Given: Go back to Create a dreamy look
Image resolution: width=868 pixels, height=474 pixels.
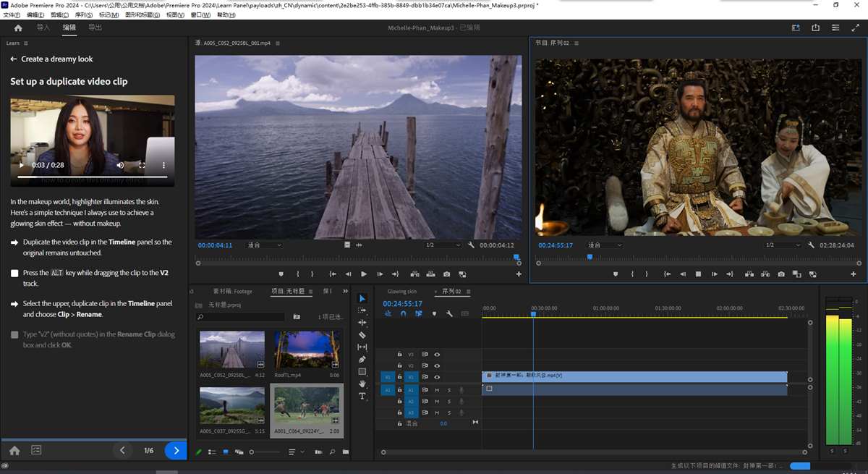Looking at the screenshot, I should [14, 59].
